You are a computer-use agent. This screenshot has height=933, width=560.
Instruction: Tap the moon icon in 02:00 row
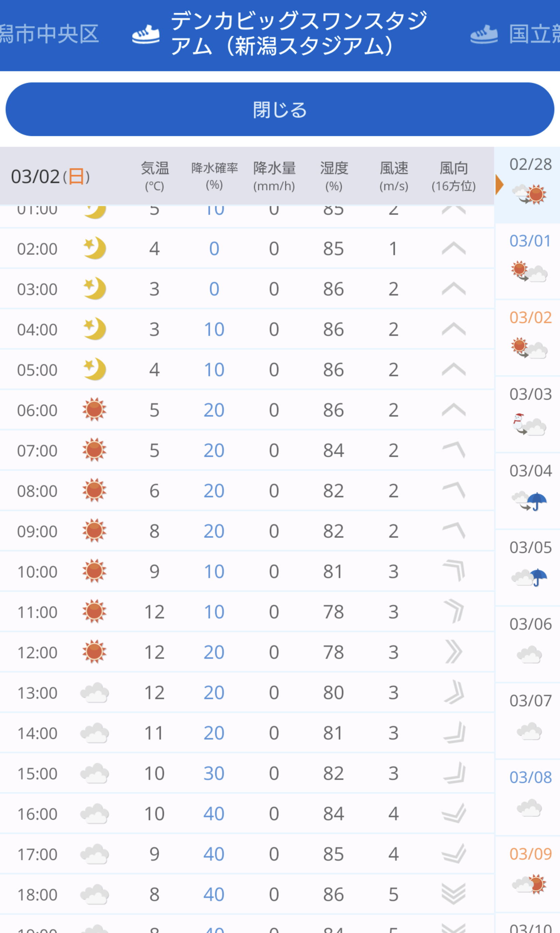coord(94,248)
